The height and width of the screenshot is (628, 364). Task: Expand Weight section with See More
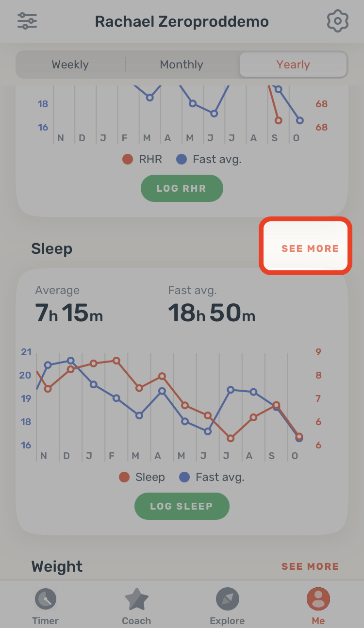[x=310, y=566]
